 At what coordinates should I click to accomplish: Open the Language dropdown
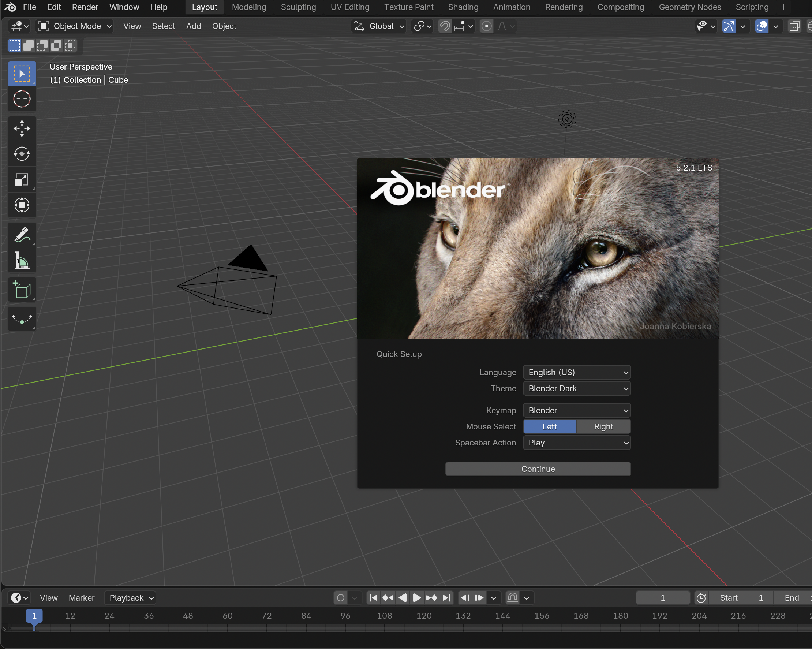(577, 372)
